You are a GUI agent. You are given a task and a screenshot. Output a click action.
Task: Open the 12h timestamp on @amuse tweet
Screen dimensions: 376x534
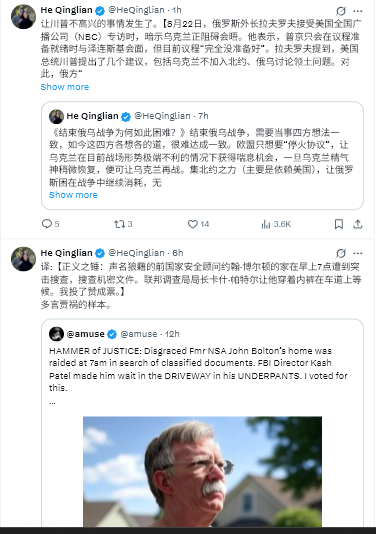172,334
